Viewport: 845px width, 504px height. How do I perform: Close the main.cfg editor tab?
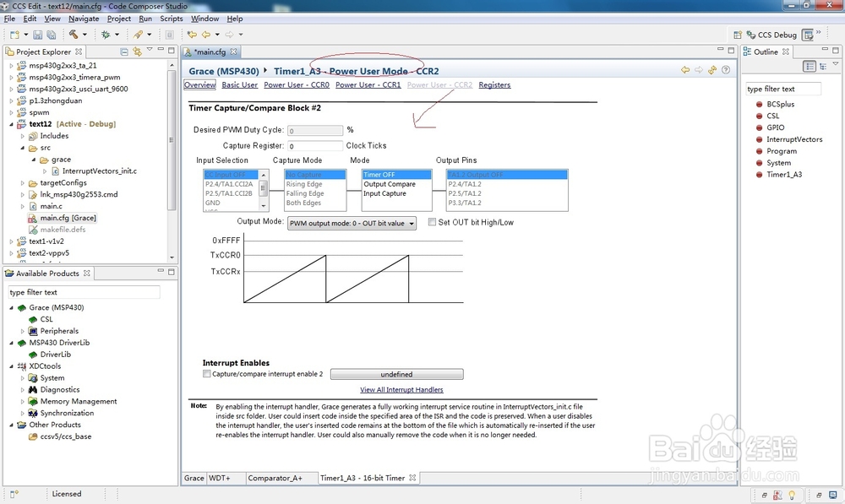[233, 51]
